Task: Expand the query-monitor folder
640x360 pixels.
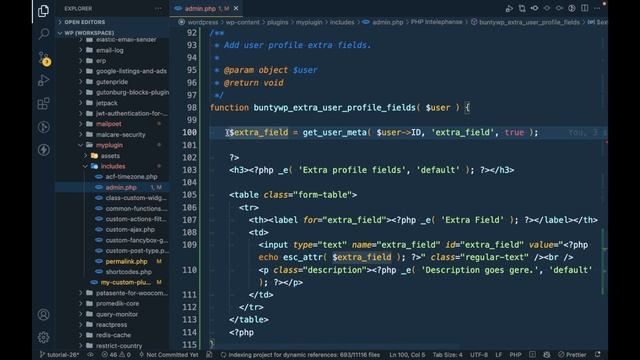Action: (x=117, y=314)
